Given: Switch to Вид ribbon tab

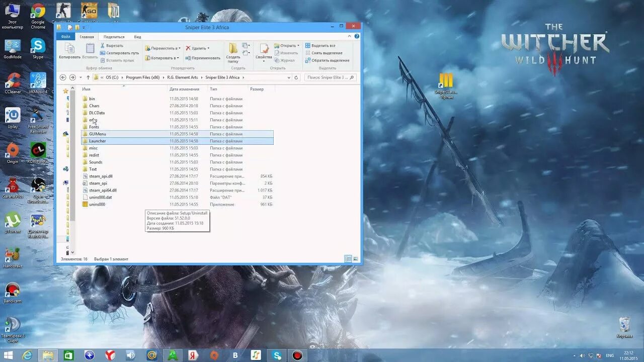Looking at the screenshot, I should coord(137,37).
